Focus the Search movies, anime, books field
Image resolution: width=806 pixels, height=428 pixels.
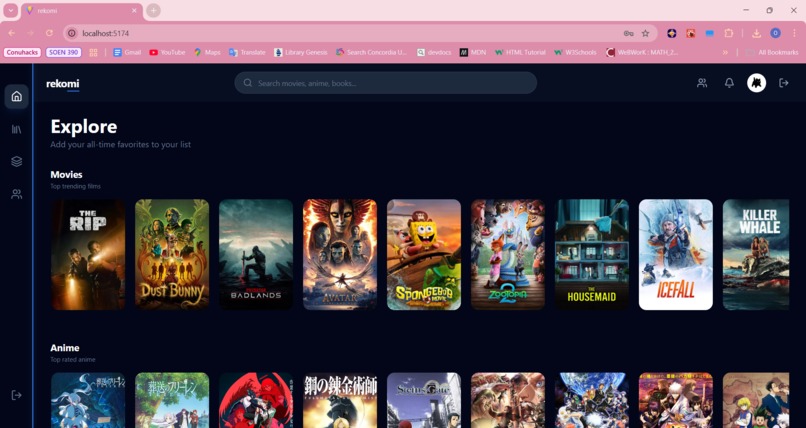coord(386,83)
